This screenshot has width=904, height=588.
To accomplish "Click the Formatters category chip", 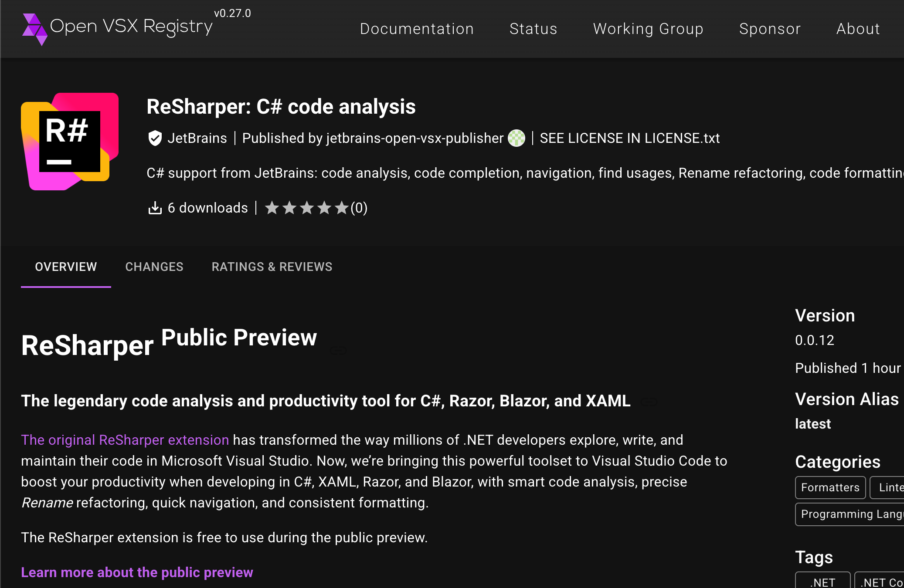I will tap(830, 487).
